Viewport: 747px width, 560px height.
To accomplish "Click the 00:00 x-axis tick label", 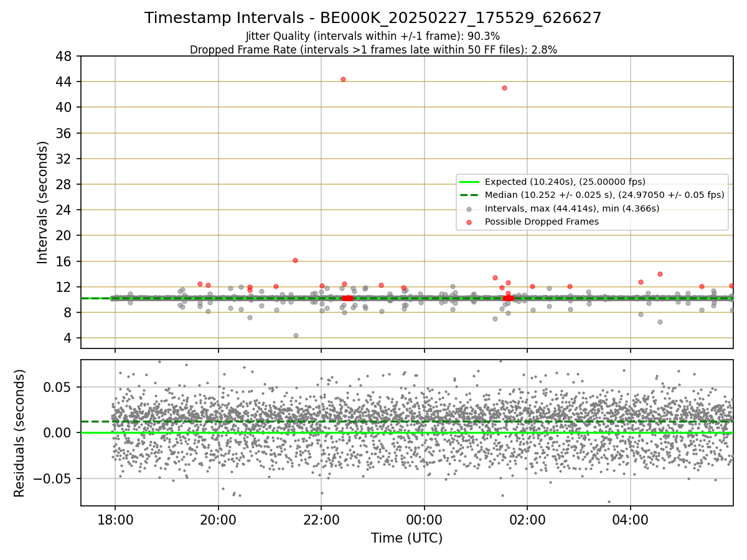I will pyautogui.click(x=425, y=520).
